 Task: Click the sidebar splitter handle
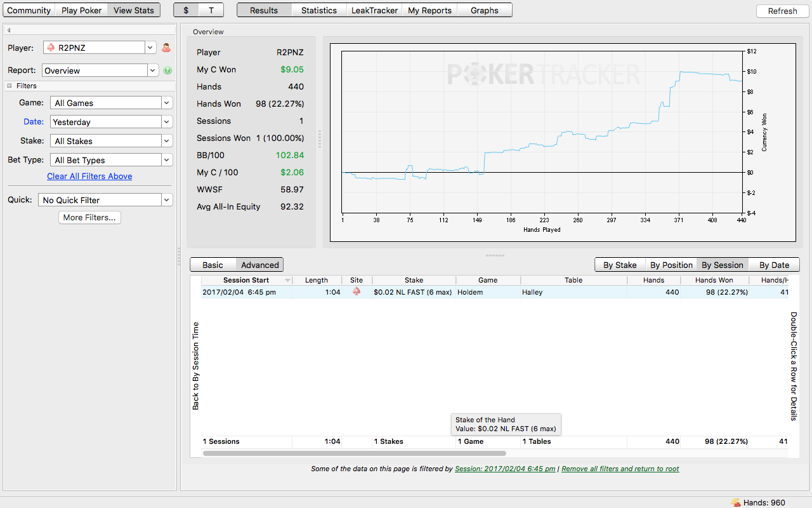(x=178, y=256)
